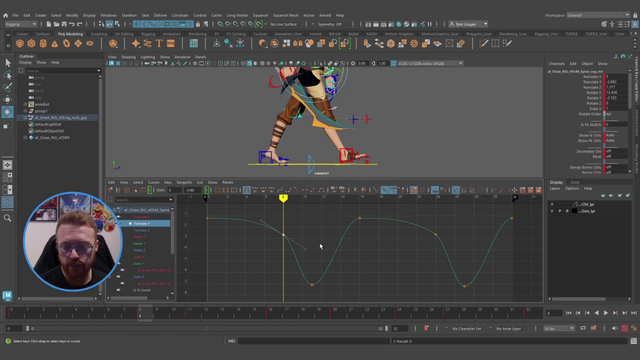
Task: Click the MEL command line input
Action: coord(313,341)
